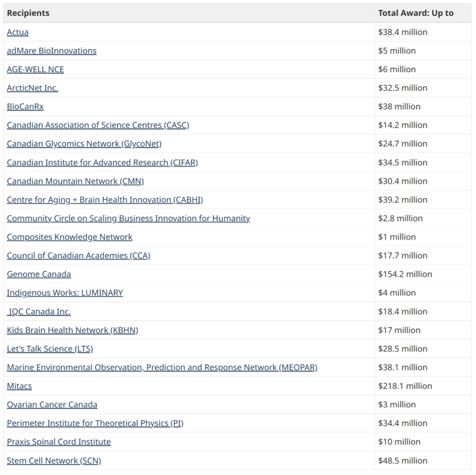Select the $17.7 million award amount
Screen dimensions: 476x475
pyautogui.click(x=403, y=256)
